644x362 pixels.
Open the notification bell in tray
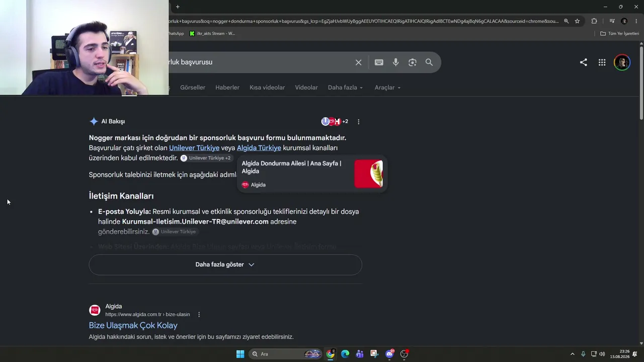pyautogui.click(x=635, y=354)
